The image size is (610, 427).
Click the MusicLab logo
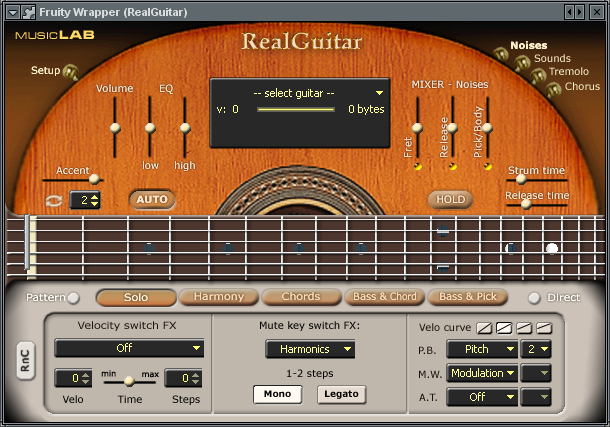point(55,35)
